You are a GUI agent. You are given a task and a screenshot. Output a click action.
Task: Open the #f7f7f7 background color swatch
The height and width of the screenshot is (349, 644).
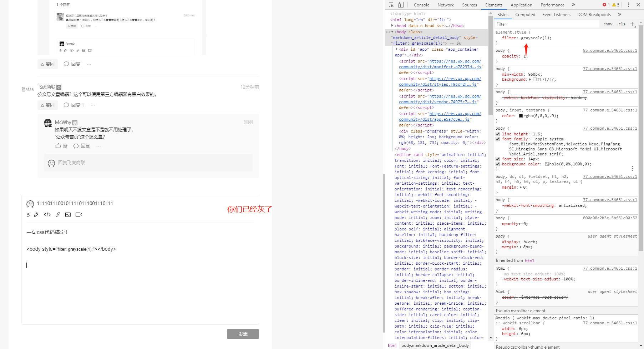coord(535,79)
